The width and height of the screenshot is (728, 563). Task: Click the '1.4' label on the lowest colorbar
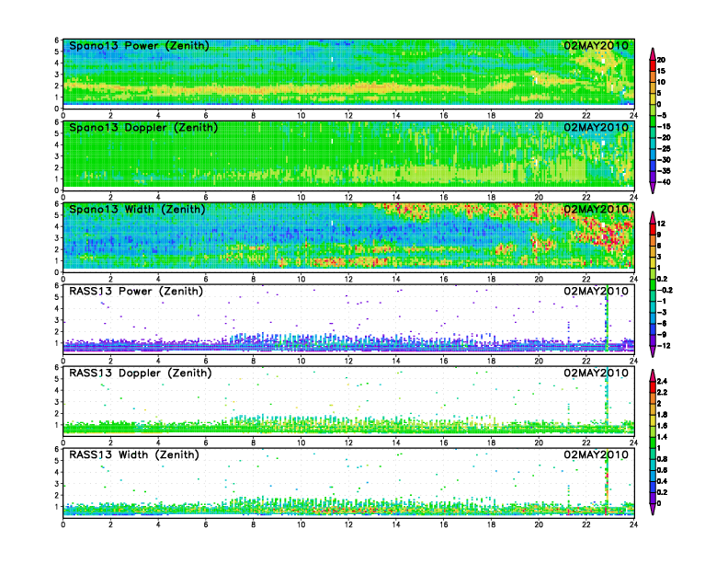(662, 437)
